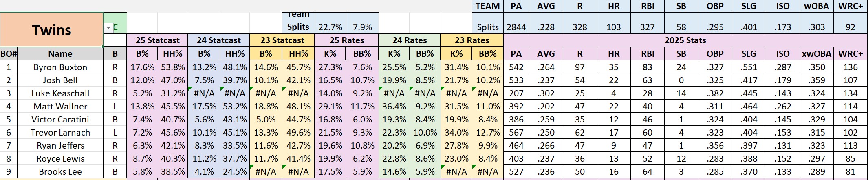Select the Luke Keaschall name cell

click(60, 93)
